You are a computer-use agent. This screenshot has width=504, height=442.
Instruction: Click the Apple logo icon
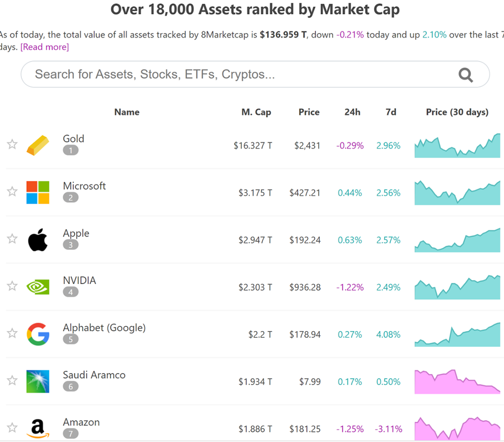point(38,240)
